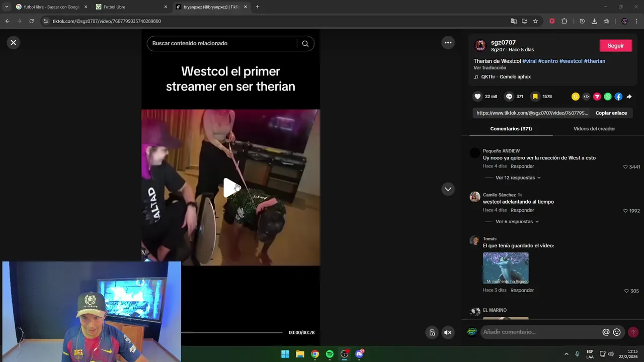
Task: Open Chrome extensions puzzle icon
Action: pyautogui.click(x=564, y=21)
